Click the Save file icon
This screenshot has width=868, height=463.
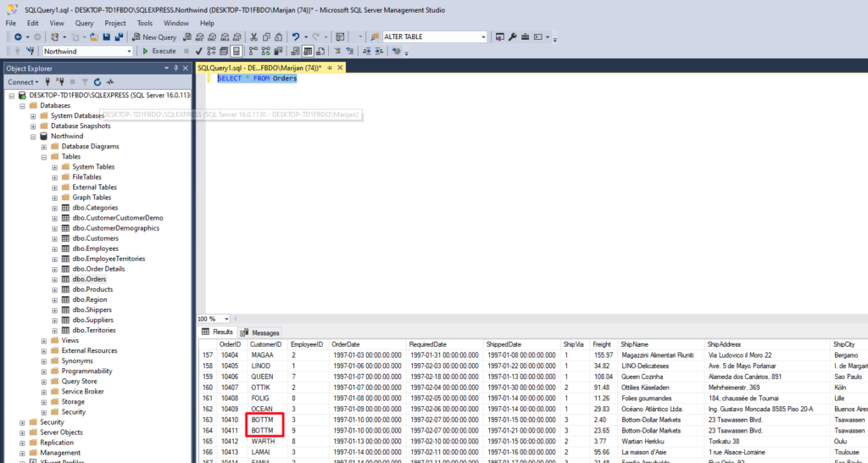tap(106, 37)
